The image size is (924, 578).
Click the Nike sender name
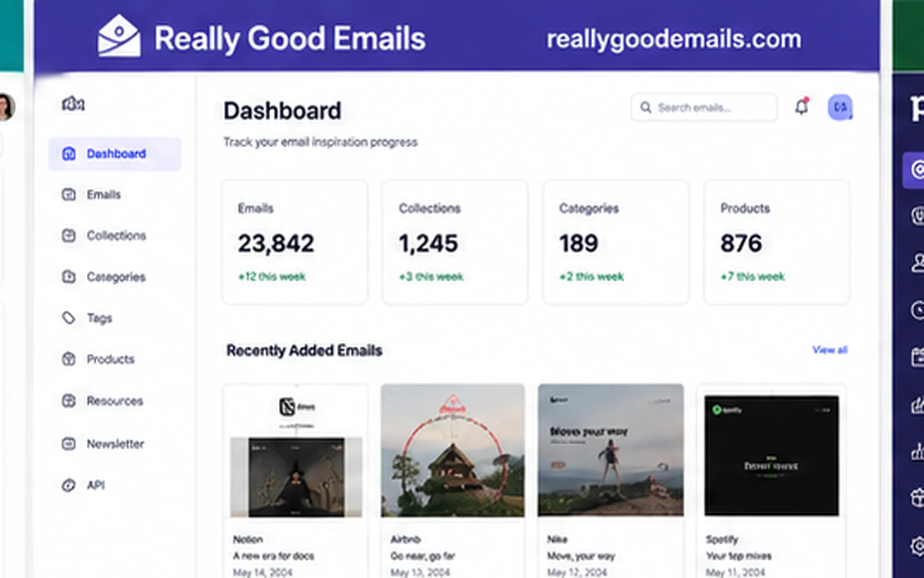(x=557, y=539)
